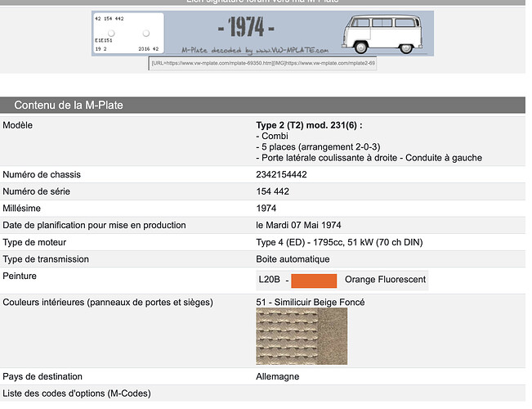Click the Millésime value 1974
The image size is (532, 409).
pyautogui.click(x=266, y=209)
